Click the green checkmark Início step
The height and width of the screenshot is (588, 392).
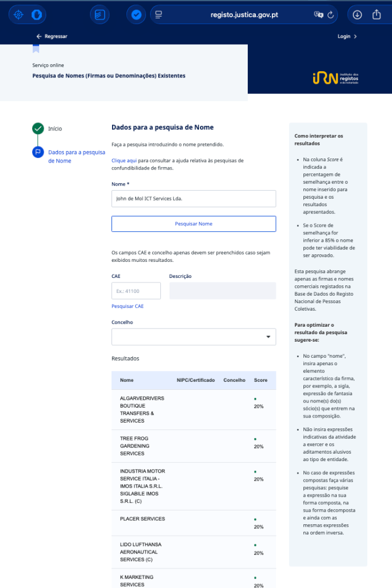[38, 129]
